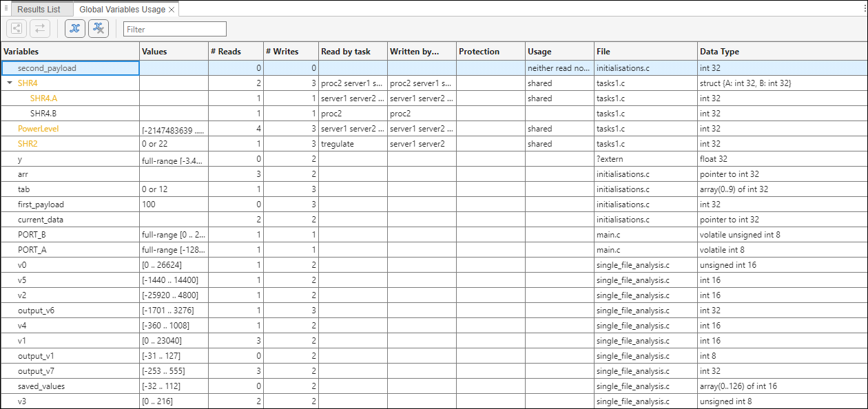
Task: Toggle the show variables x icon
Action: click(75, 28)
